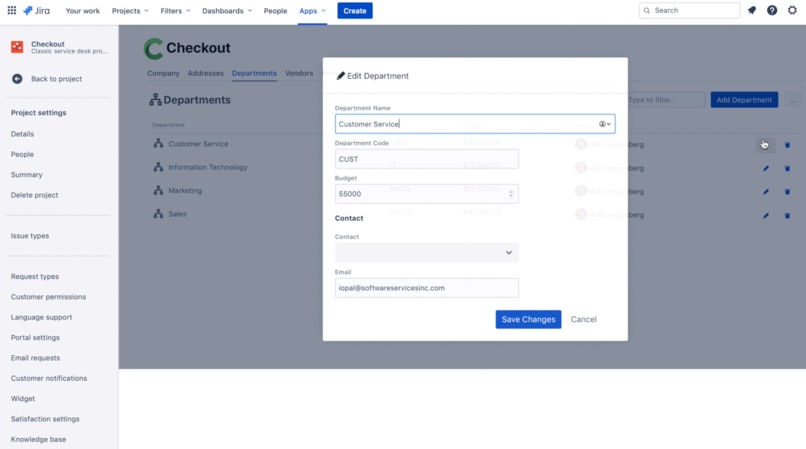Viewport: 806px width, 449px height.
Task: Open Satisfaction settings in sidebar
Action: [x=45, y=419]
